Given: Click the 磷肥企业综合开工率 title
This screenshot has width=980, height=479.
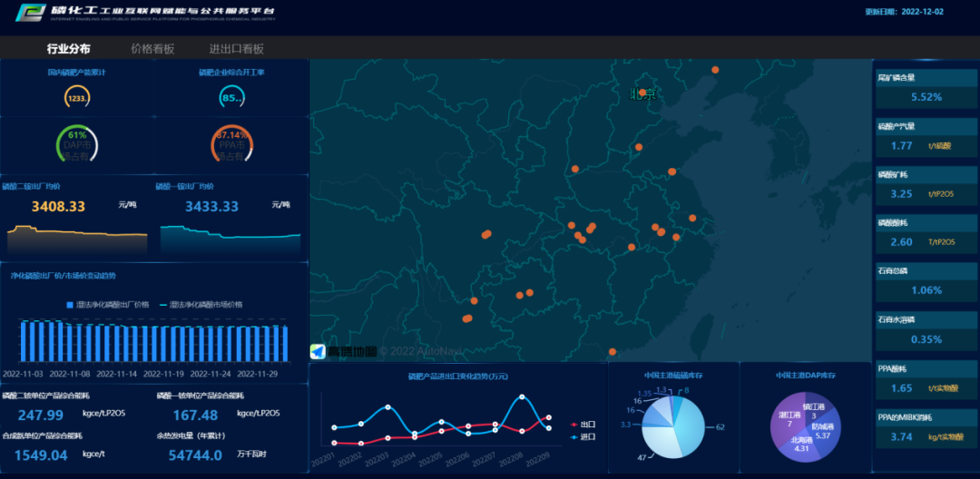Looking at the screenshot, I should click(x=231, y=72).
